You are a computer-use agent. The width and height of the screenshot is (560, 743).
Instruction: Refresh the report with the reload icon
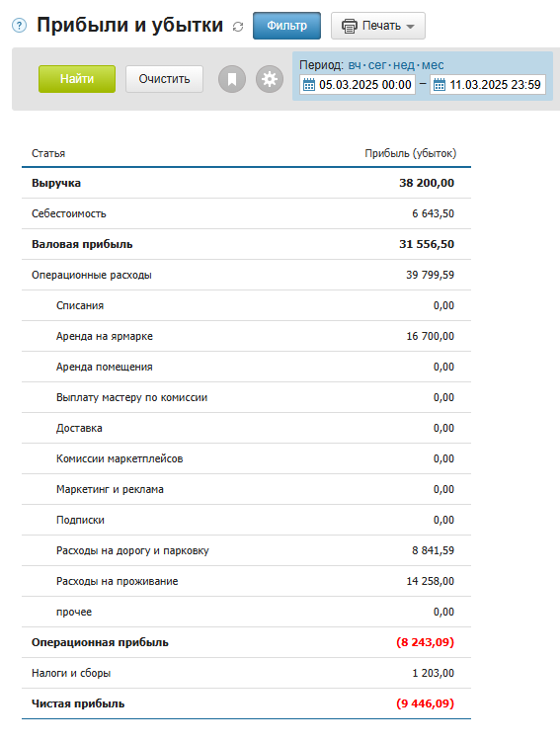tap(238, 27)
